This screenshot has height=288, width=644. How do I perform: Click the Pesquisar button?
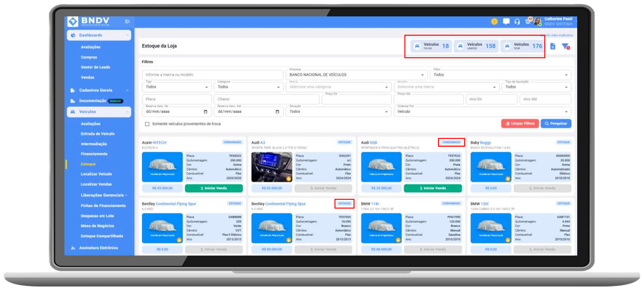(x=556, y=124)
